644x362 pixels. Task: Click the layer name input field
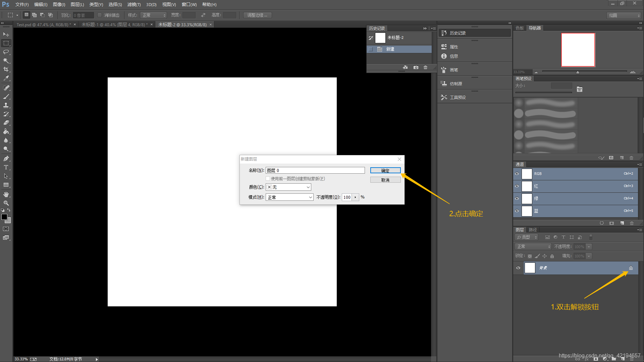pyautogui.click(x=315, y=170)
